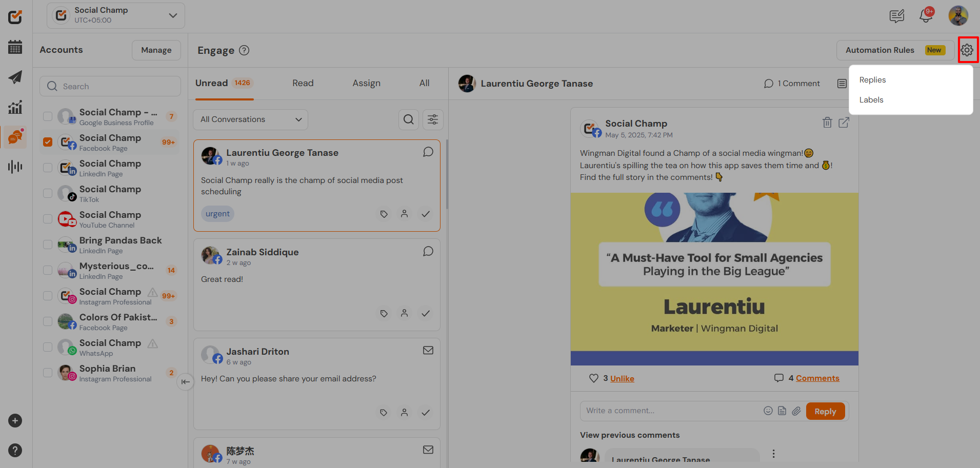Click the Unlike link on post
Viewport: 980px width, 468px height.
coord(622,378)
